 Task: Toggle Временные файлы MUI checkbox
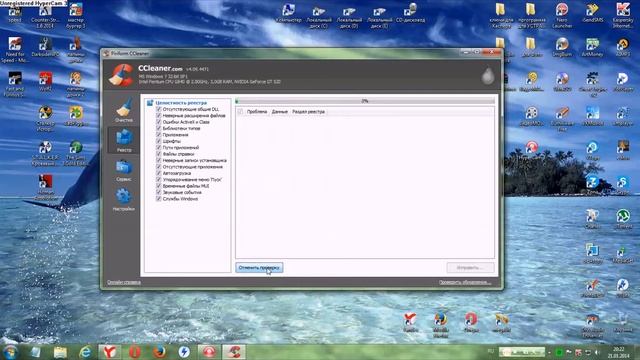click(x=159, y=186)
